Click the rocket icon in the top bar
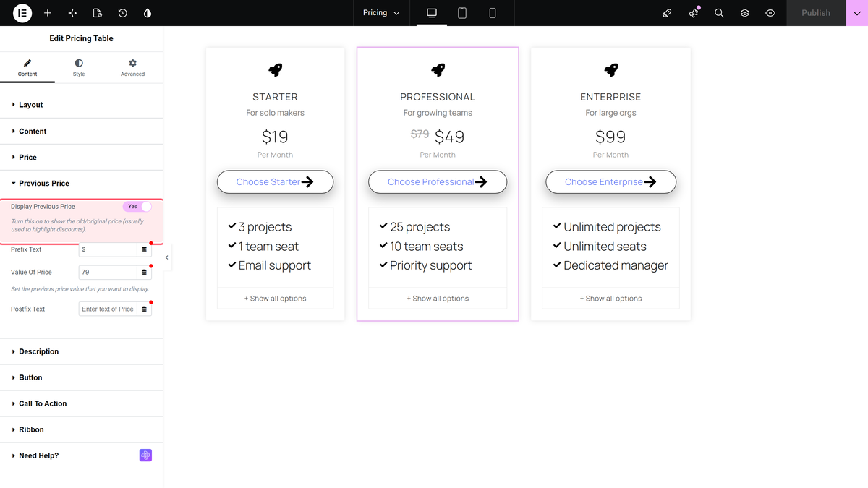Image resolution: width=868 pixels, height=488 pixels. [668, 13]
